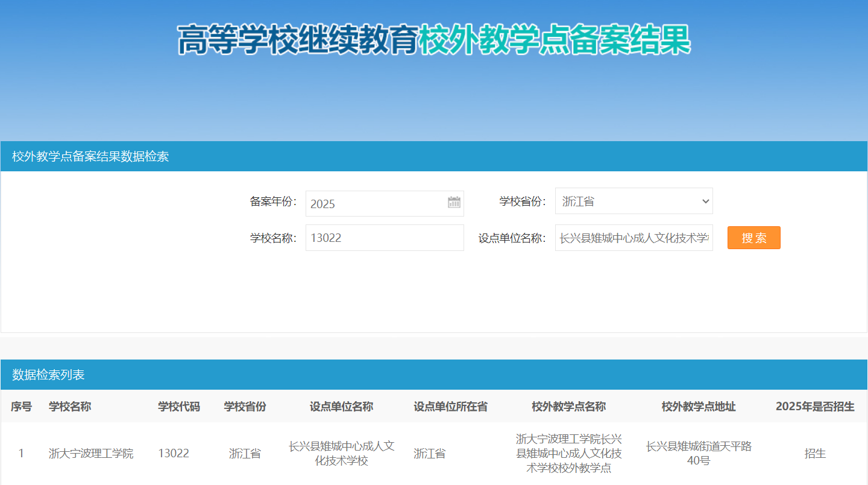
Task: Click the 设点单位所在省 column header
Action: pyautogui.click(x=450, y=407)
